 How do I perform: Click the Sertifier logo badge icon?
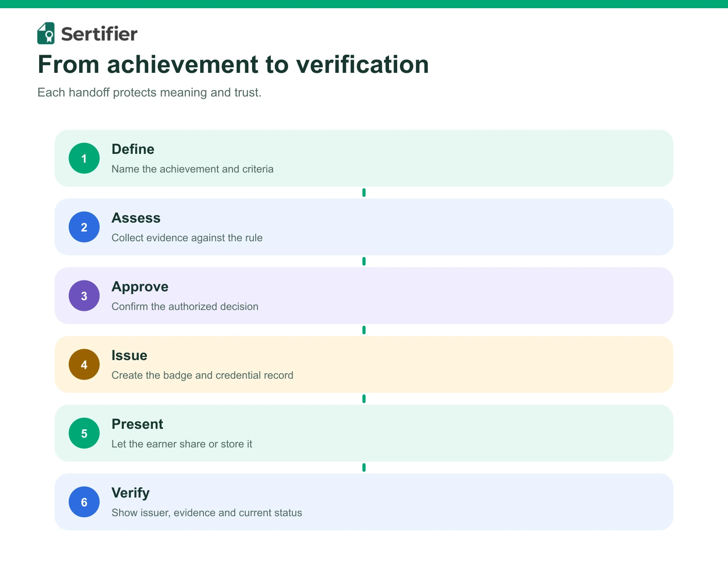point(46,33)
